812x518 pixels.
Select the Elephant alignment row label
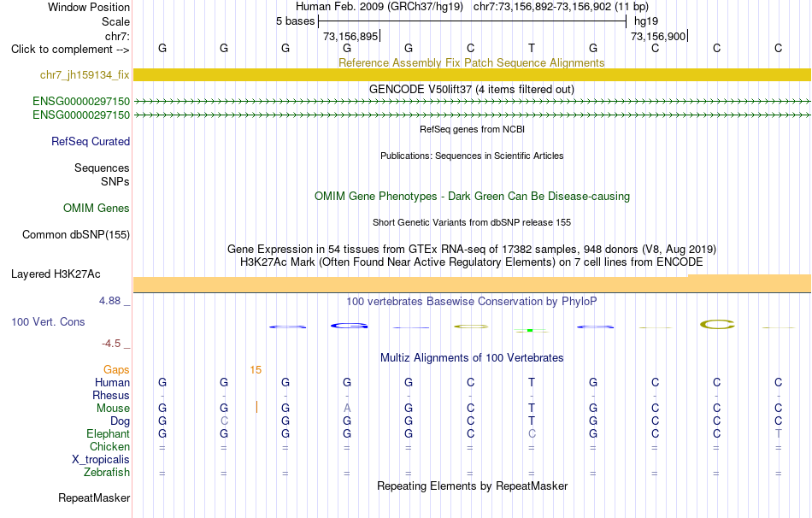coord(108,434)
